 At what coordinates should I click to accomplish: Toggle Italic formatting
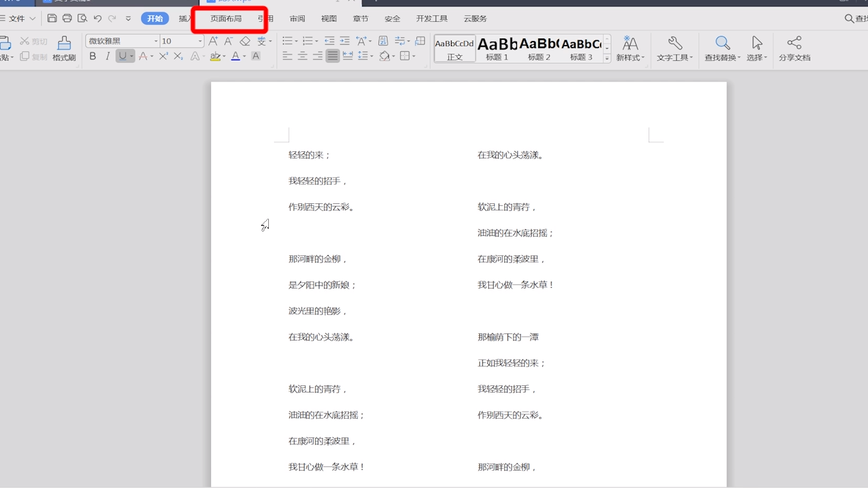107,56
